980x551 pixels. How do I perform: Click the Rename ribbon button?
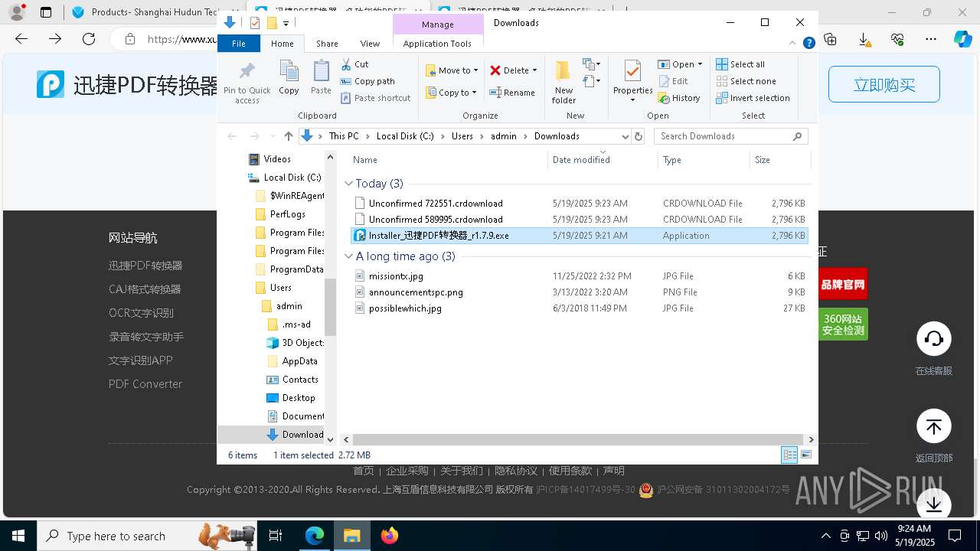tap(512, 93)
